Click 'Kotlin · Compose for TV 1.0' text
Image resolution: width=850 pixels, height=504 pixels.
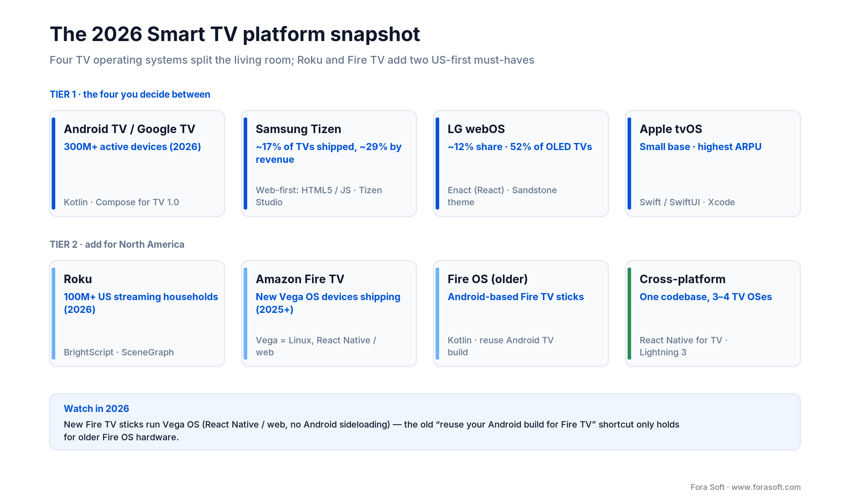121,202
